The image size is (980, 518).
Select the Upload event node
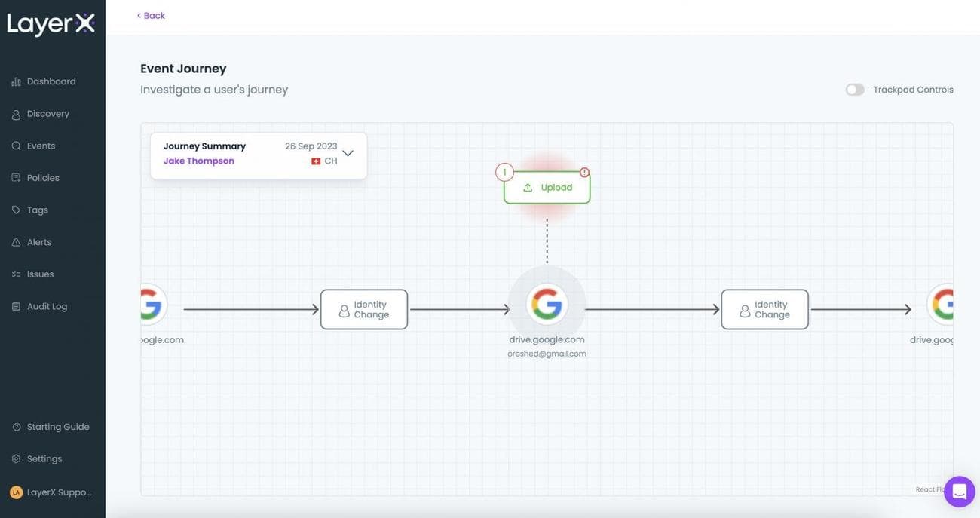(x=547, y=185)
